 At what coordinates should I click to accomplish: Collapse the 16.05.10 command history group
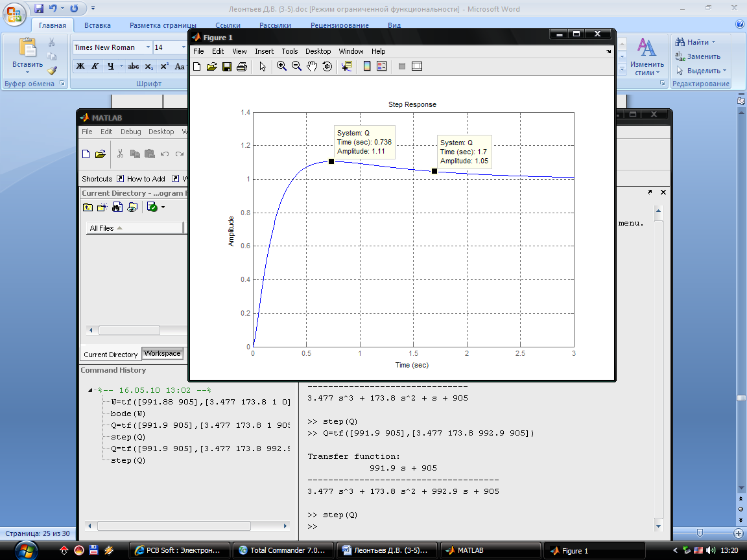point(89,391)
